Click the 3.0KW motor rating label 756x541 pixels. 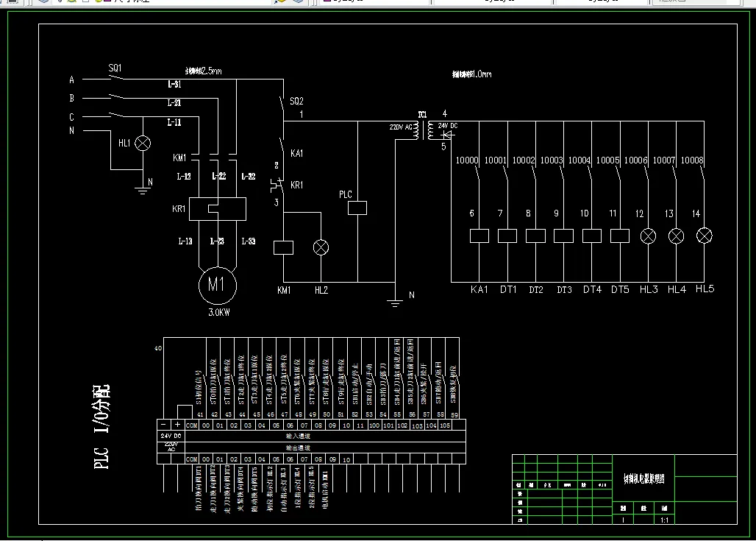pyautogui.click(x=219, y=313)
